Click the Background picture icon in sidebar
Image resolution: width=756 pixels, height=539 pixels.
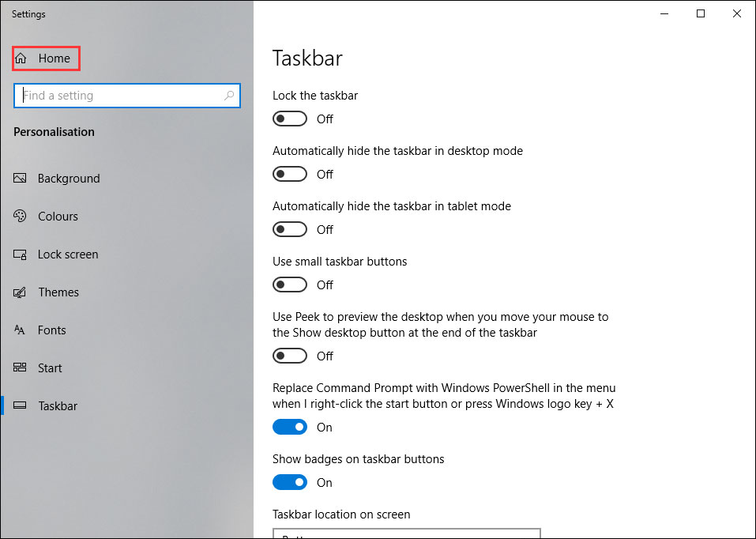tap(20, 178)
